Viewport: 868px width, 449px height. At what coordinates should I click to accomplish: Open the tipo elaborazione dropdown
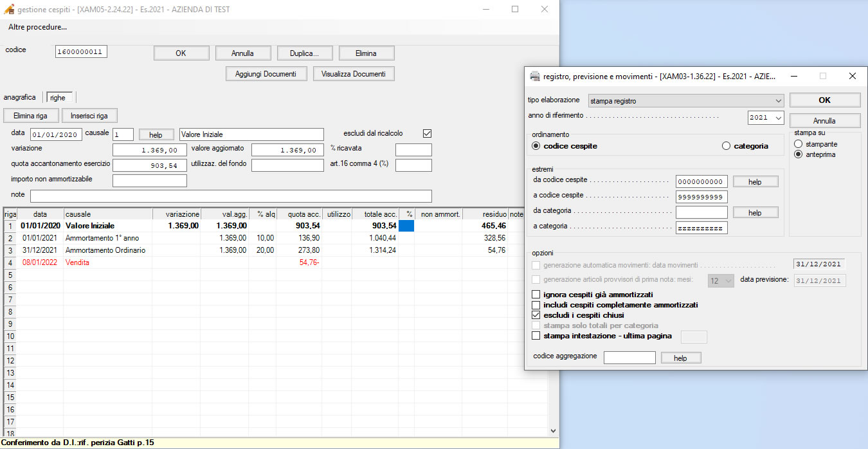pyautogui.click(x=779, y=101)
